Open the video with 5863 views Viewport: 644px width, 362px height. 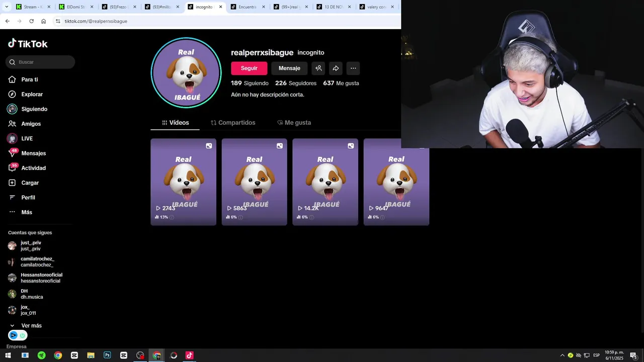coord(254,182)
